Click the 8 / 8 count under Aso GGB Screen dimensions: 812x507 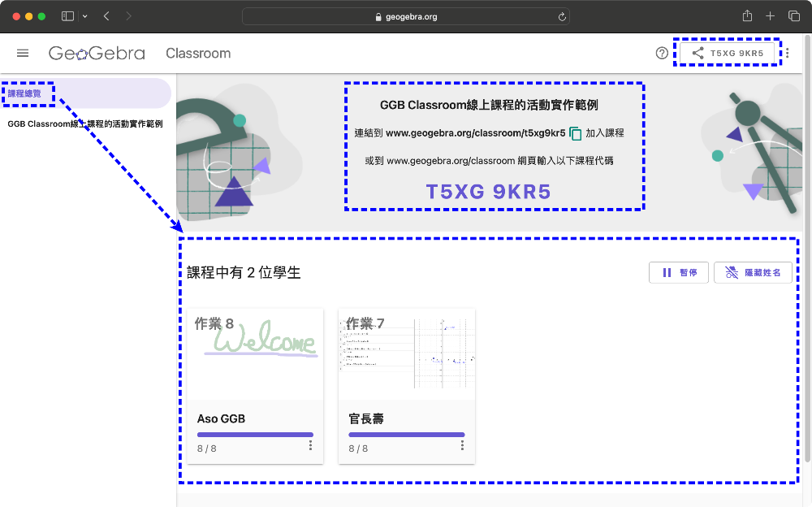pyautogui.click(x=206, y=448)
